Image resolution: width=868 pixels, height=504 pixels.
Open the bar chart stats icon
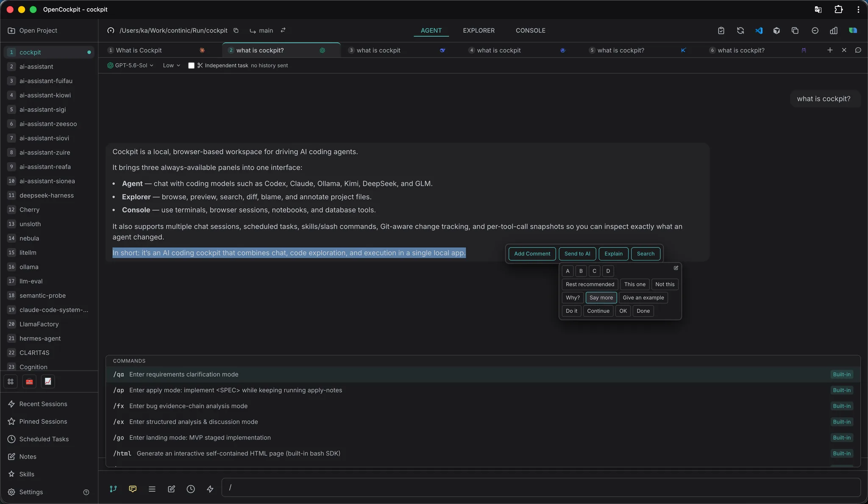point(834,30)
